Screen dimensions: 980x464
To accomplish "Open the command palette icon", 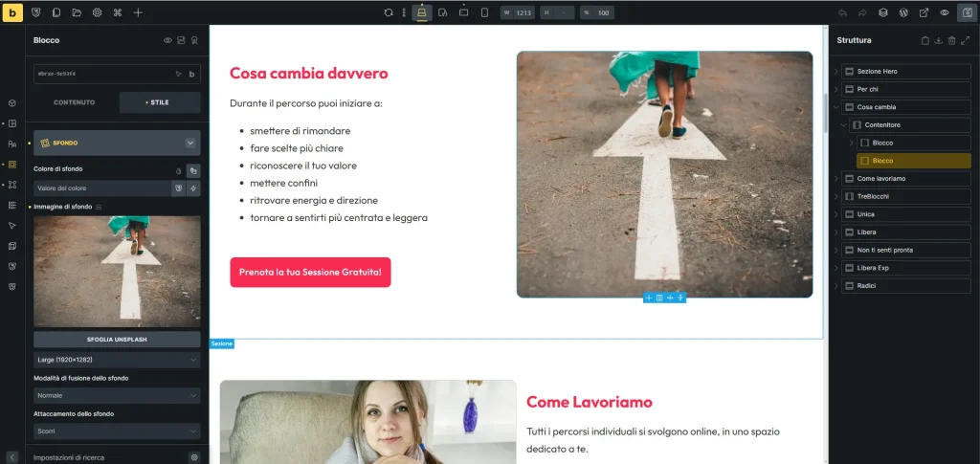I will (x=118, y=12).
